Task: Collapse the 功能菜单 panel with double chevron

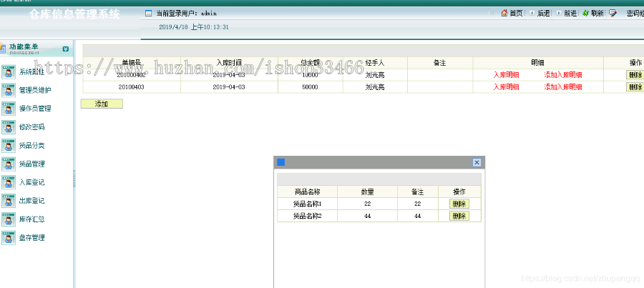Action: click(x=66, y=49)
